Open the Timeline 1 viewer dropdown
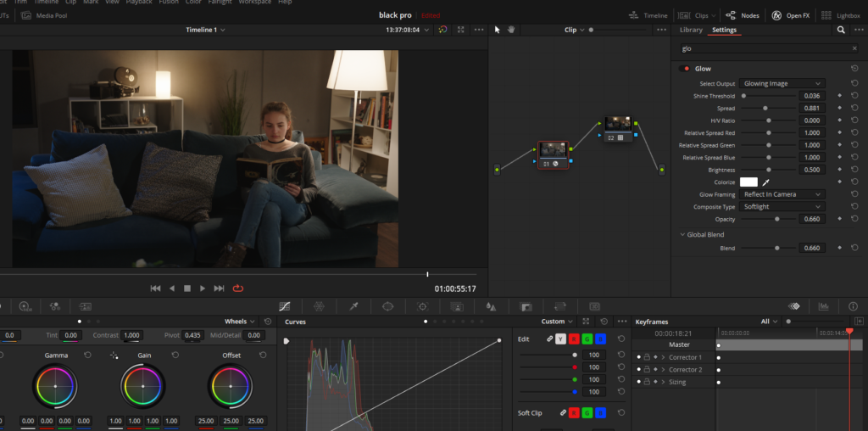This screenshot has width=868, height=431. pos(205,30)
